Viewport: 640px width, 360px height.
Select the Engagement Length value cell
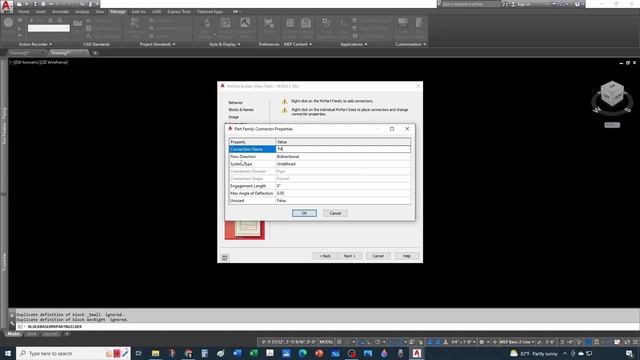pos(343,186)
